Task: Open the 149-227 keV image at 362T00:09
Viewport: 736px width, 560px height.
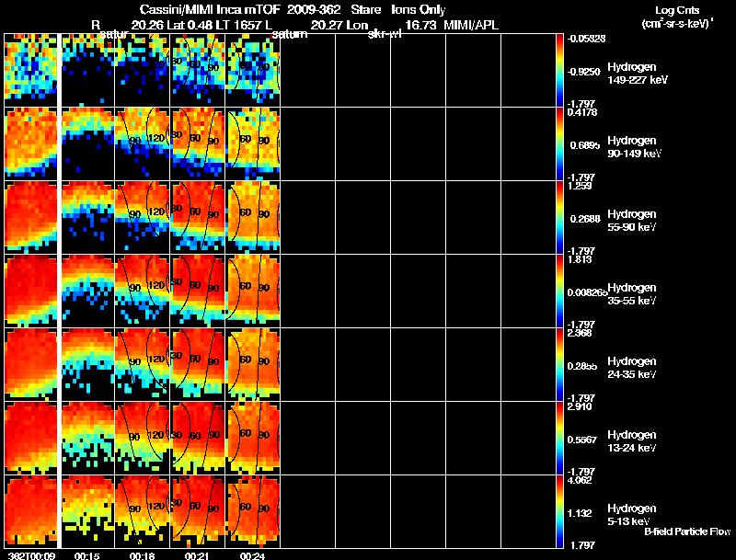Action: [x=30, y=71]
